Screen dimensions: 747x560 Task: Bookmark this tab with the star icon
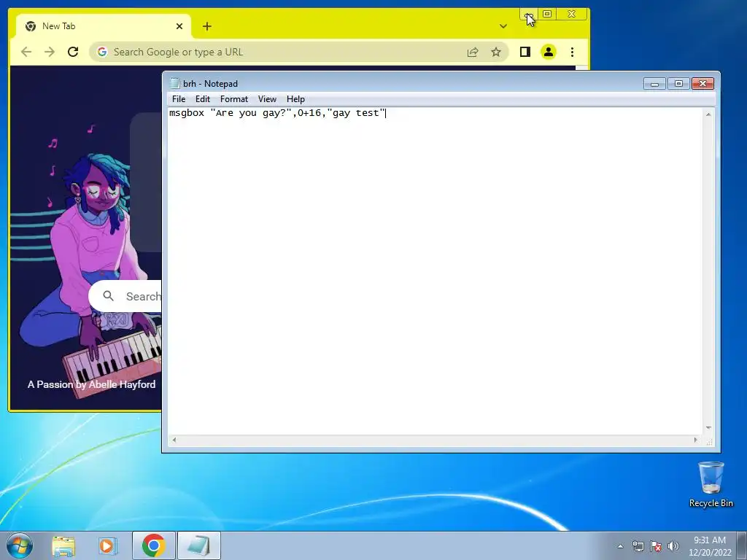point(496,52)
